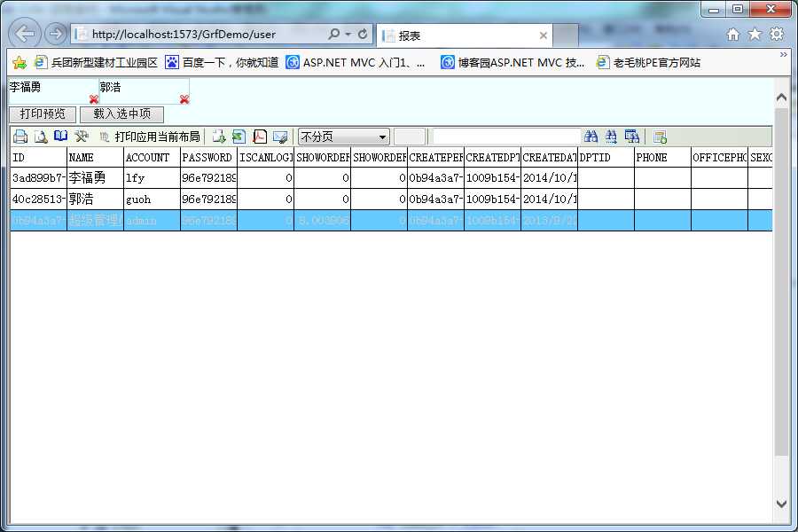Open the tools settings wrench icon
The height and width of the screenshot is (532, 798).
pyautogui.click(x=82, y=136)
